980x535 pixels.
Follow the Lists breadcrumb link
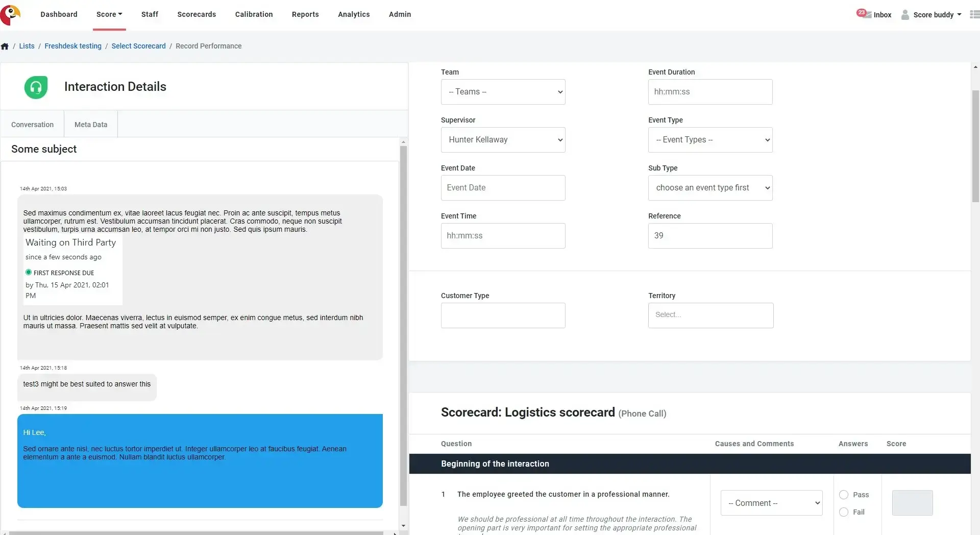(x=27, y=46)
